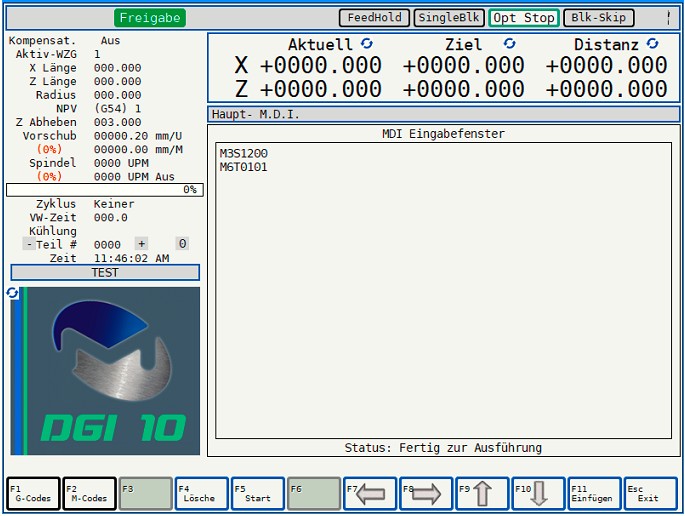The width and height of the screenshot is (685, 516).
Task: Click the F5 Start button
Action: (258, 494)
